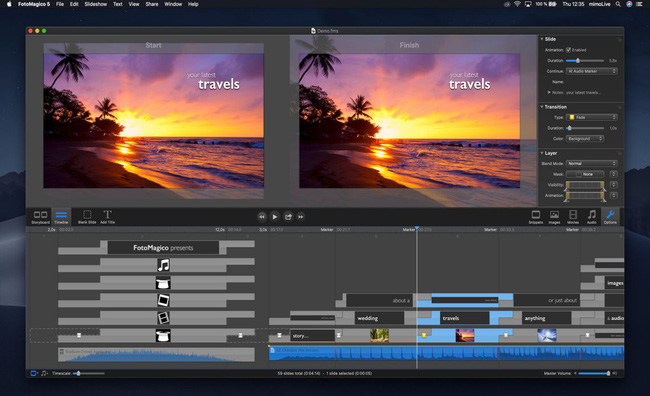
Task: Select the 'story...' clip in timeline
Action: [312, 335]
